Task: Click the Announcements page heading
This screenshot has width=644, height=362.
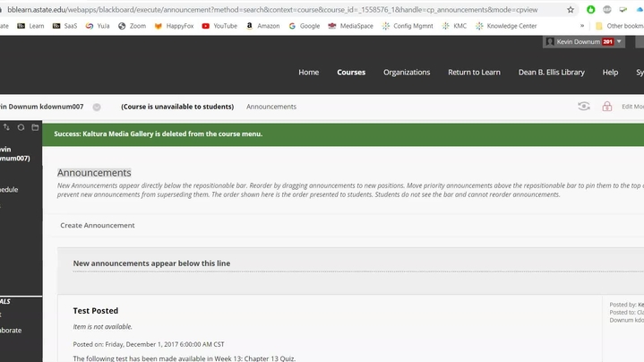Action: coord(94,173)
